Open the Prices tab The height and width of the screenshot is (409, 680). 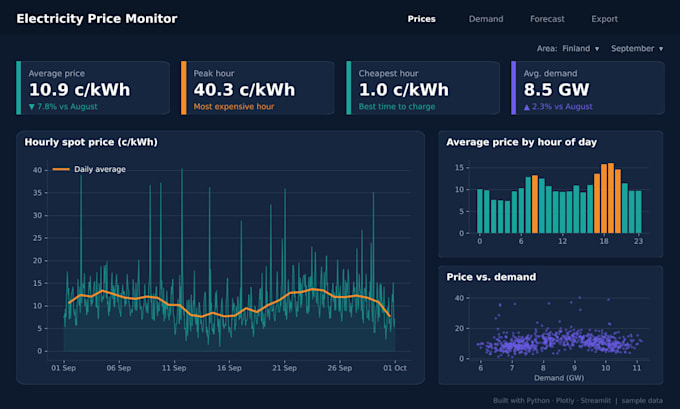(421, 19)
